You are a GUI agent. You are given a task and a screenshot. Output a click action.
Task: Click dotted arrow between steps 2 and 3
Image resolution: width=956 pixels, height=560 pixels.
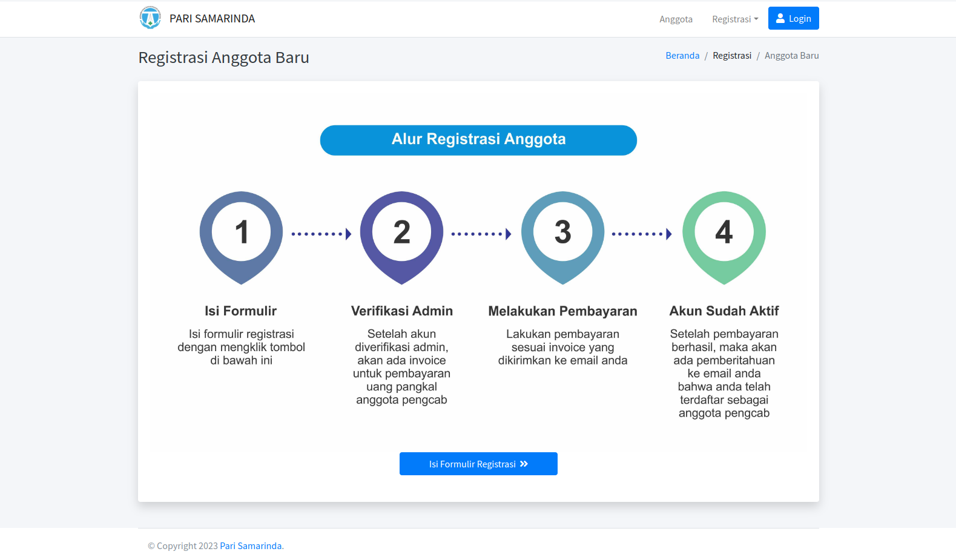pyautogui.click(x=481, y=234)
